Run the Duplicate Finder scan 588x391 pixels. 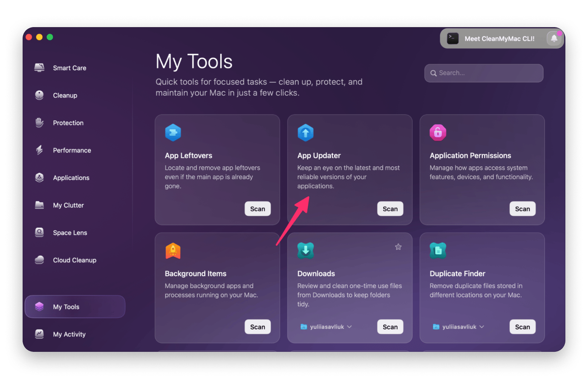(x=522, y=327)
